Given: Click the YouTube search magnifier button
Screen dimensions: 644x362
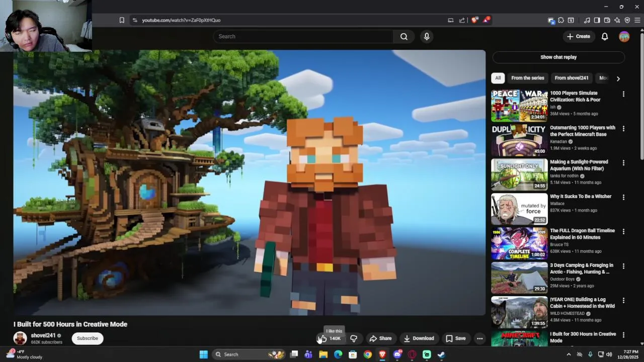Looking at the screenshot, I should point(404,36).
